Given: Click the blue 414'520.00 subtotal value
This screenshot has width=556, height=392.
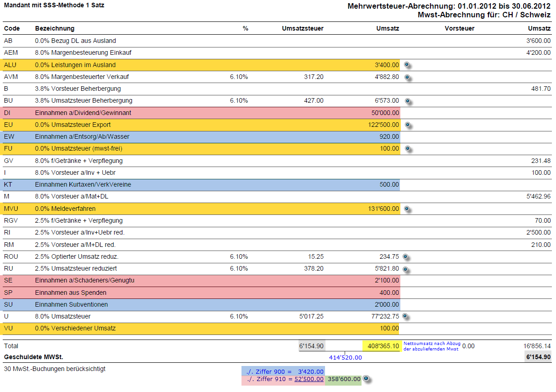Looking at the screenshot, I should click(345, 357).
